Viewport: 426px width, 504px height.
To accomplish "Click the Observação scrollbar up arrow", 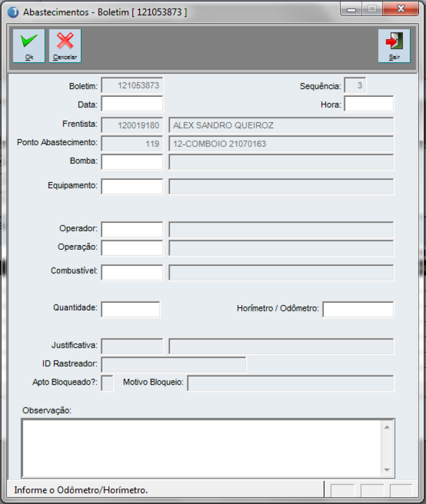I will tap(387, 427).
